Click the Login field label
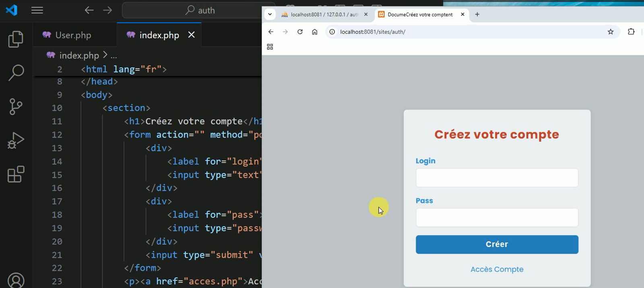Image resolution: width=644 pixels, height=288 pixels. coord(425,161)
